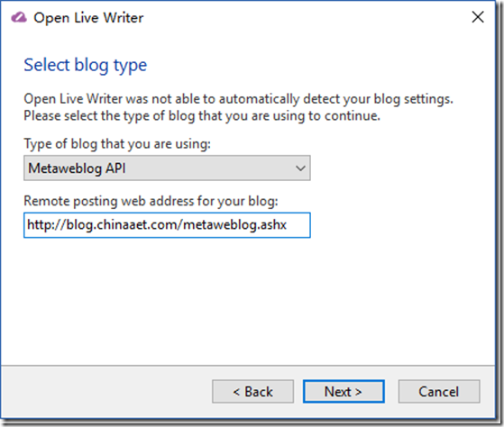Open the Metaweblog API blog type dropdown
The width and height of the screenshot is (504, 427).
coord(167,168)
